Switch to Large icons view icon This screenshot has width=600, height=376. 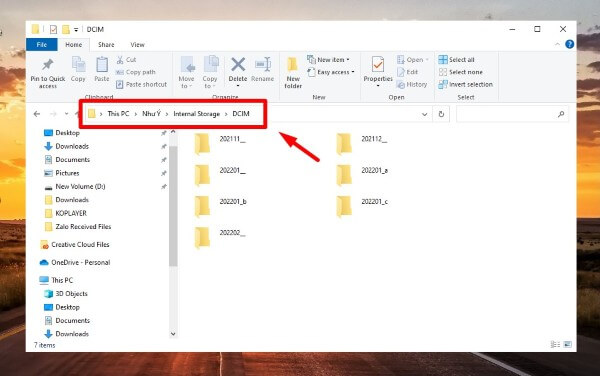tap(568, 345)
